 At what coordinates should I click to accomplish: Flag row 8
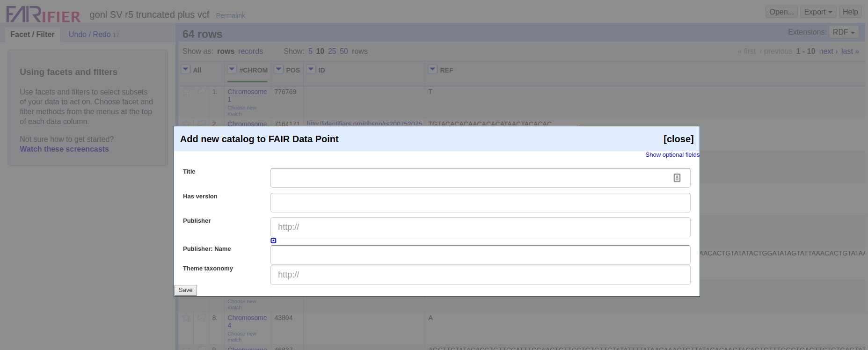point(202,318)
